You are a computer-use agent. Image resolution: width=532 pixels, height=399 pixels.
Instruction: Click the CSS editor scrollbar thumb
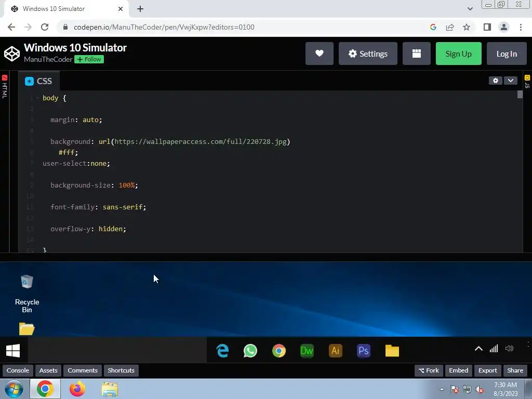(x=520, y=95)
